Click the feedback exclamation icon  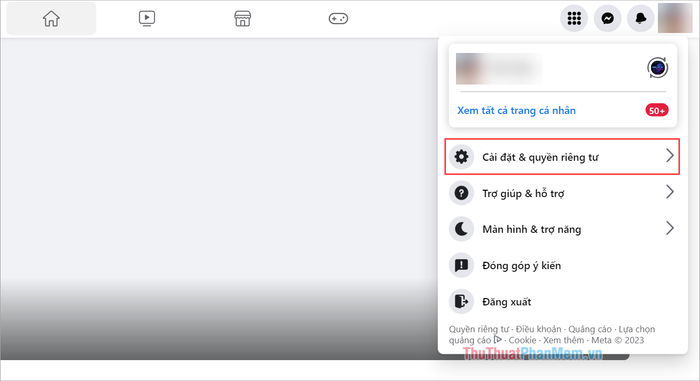point(461,265)
